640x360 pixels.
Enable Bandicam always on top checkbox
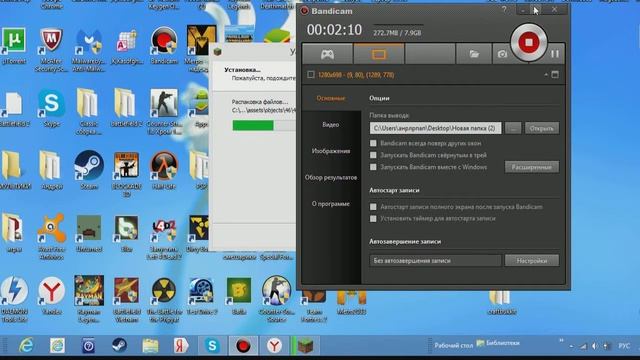(373, 143)
